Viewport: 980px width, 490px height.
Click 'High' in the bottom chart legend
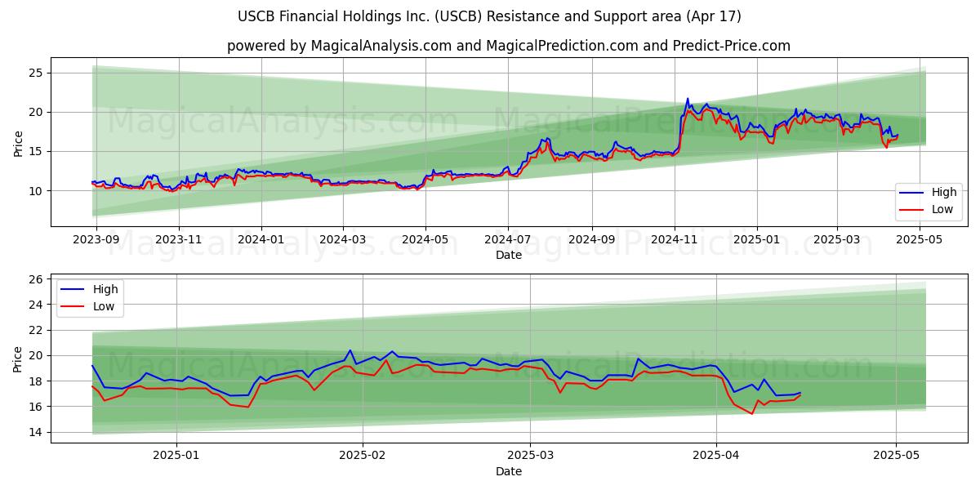coord(105,289)
